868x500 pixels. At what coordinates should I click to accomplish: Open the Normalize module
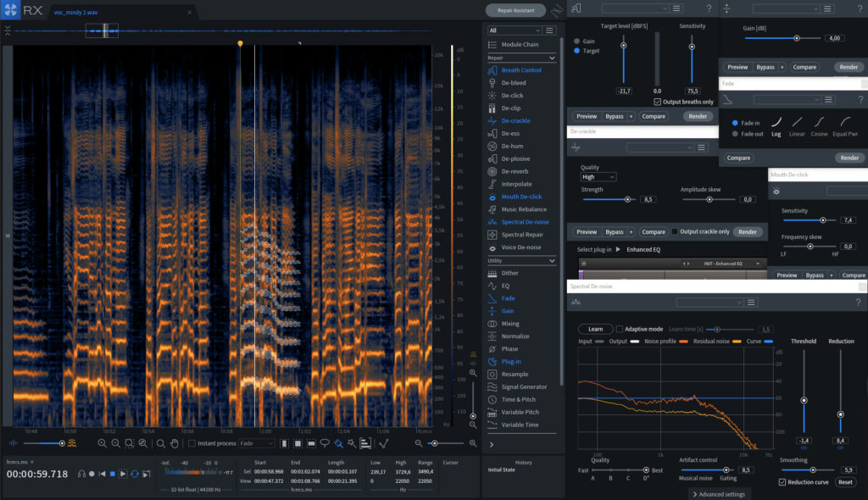click(x=515, y=336)
